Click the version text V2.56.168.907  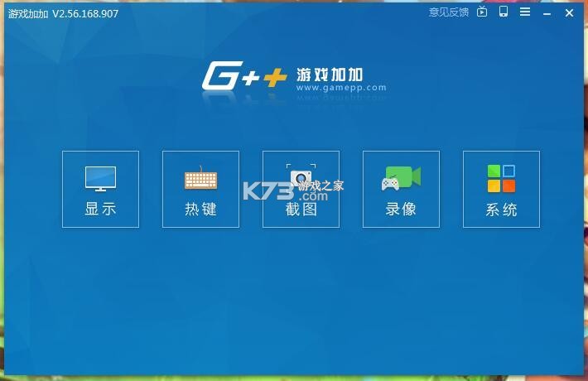click(x=85, y=14)
